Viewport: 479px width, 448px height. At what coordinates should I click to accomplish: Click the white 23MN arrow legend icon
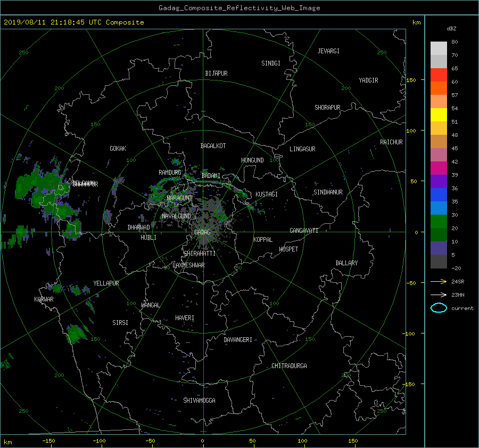(x=439, y=295)
